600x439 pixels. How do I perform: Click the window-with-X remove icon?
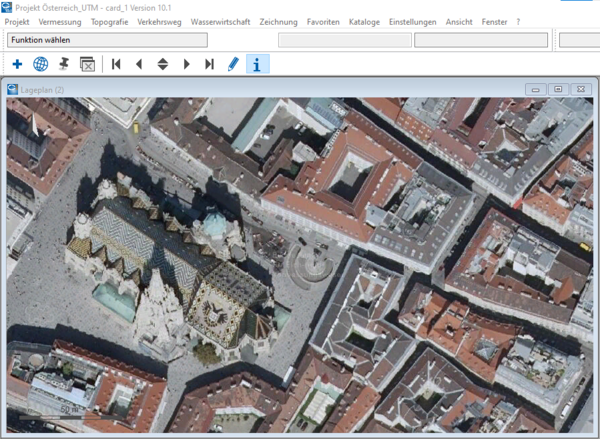point(87,64)
